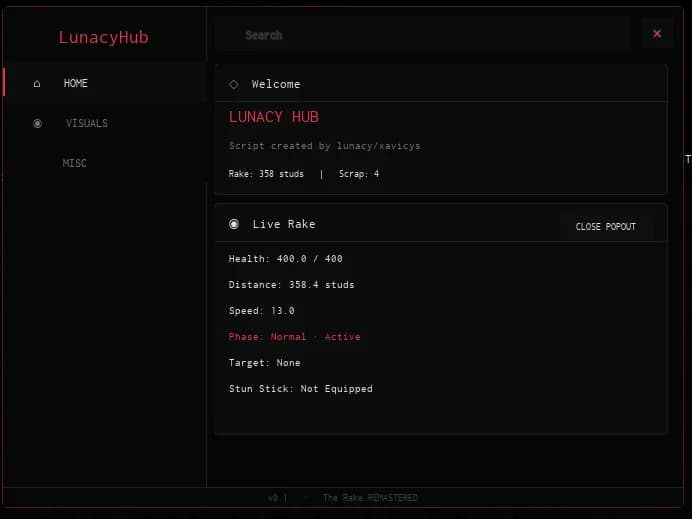Click the 'Rake: 358 studs' readout
The image size is (692, 519).
coord(266,174)
